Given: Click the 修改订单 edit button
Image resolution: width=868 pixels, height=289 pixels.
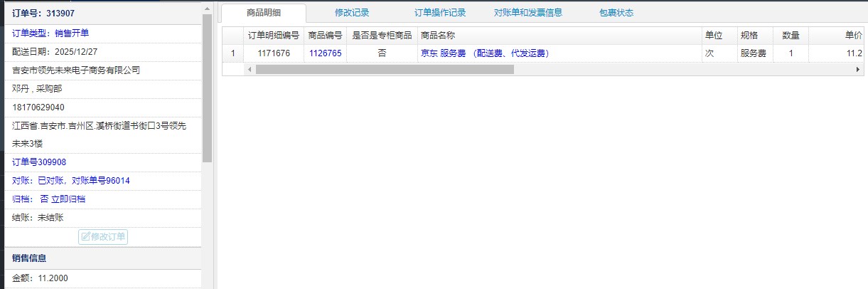Looking at the screenshot, I should coord(103,236).
